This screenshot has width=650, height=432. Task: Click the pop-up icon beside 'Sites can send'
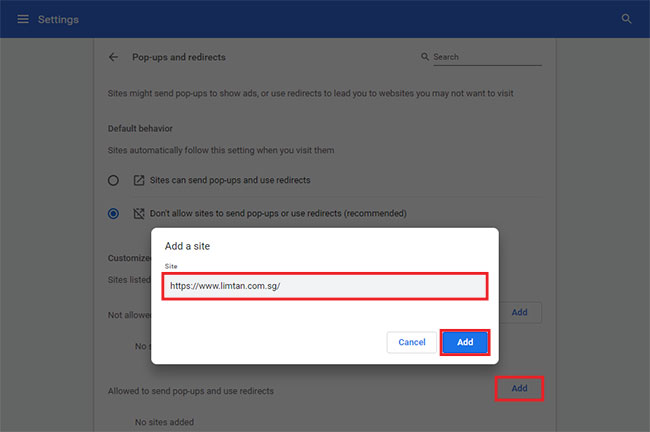[x=139, y=180]
